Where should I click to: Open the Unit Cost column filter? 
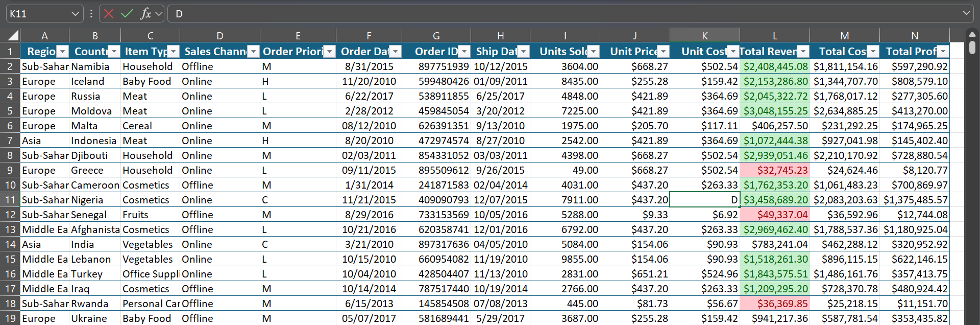coord(733,52)
